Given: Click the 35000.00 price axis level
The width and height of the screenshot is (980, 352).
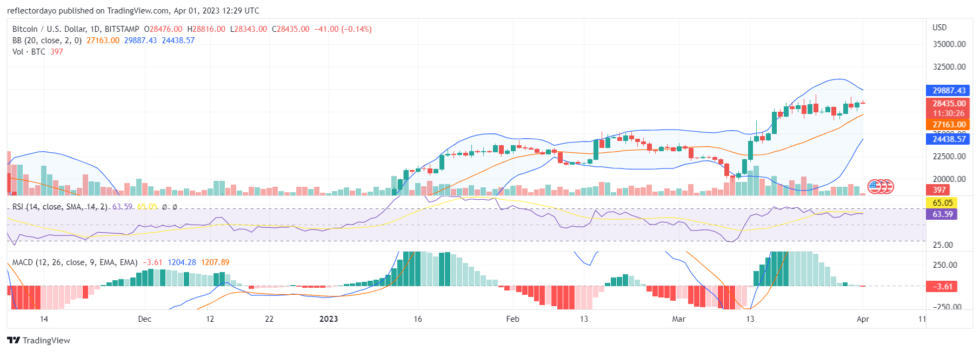Looking at the screenshot, I should (949, 44).
